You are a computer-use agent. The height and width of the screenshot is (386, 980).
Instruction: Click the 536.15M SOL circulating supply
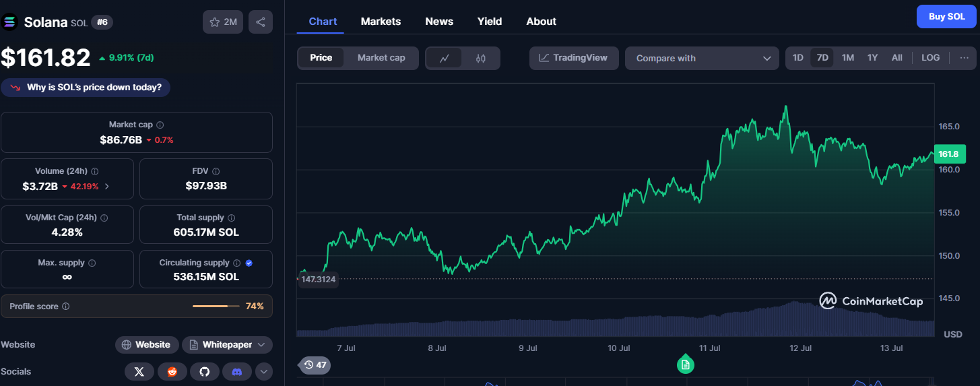(206, 277)
